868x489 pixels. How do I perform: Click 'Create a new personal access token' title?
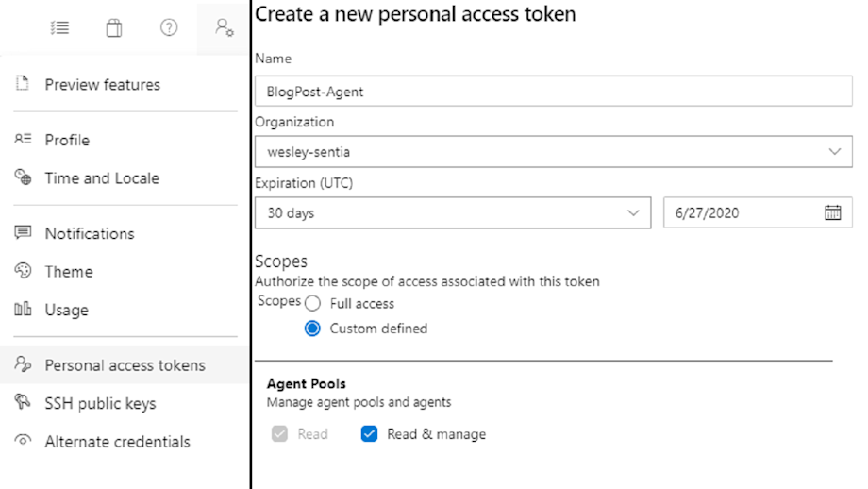pyautogui.click(x=415, y=14)
